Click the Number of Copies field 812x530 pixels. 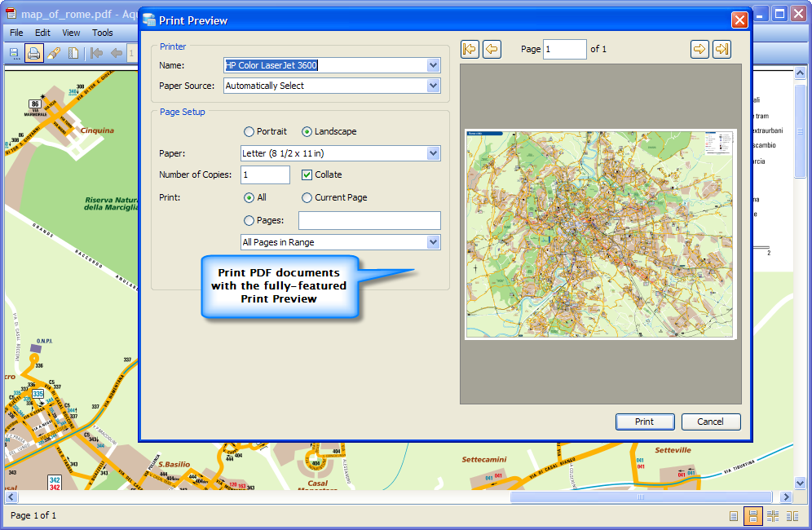tap(265, 174)
